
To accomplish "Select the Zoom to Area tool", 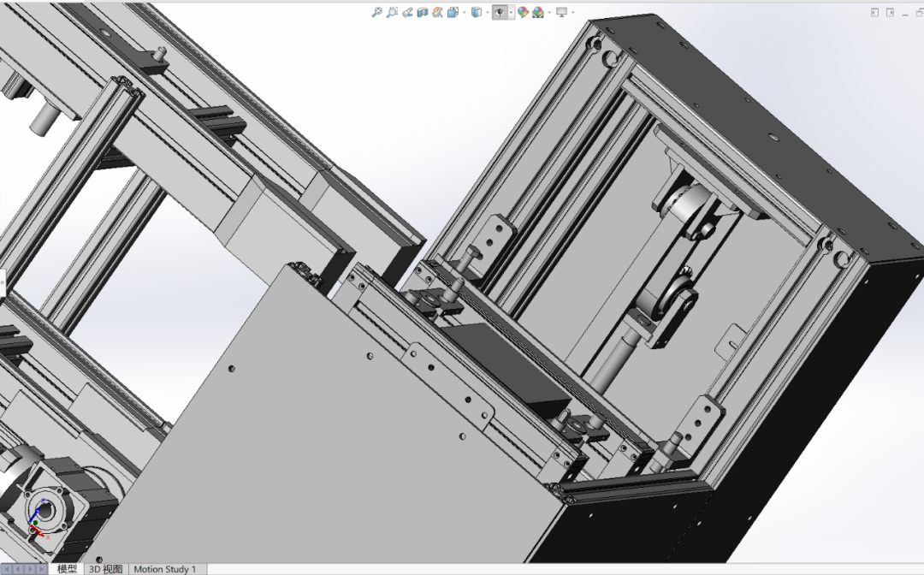I will (392, 12).
